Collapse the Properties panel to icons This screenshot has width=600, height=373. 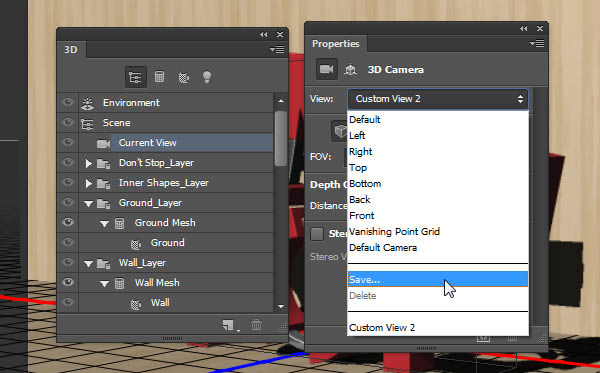pyautogui.click(x=523, y=29)
